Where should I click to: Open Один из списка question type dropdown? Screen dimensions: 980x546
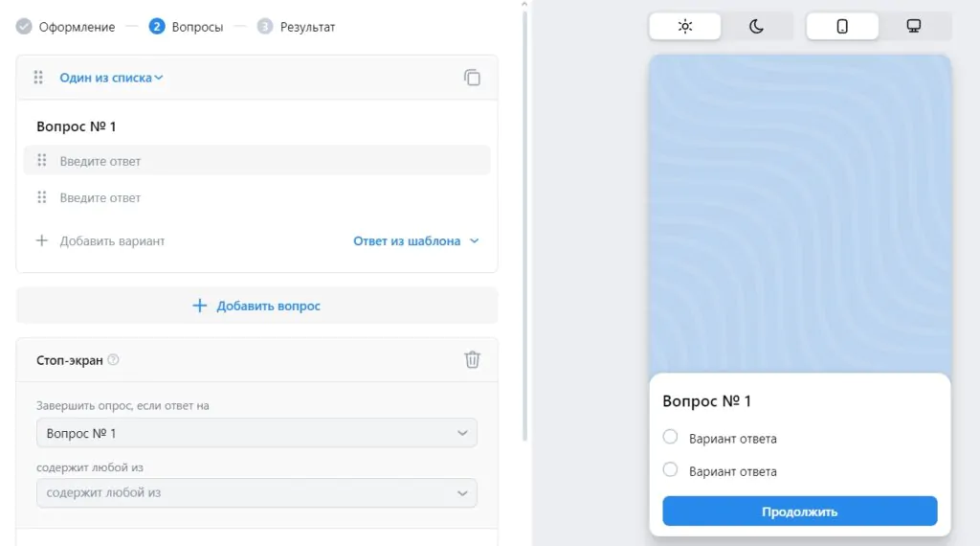click(111, 78)
